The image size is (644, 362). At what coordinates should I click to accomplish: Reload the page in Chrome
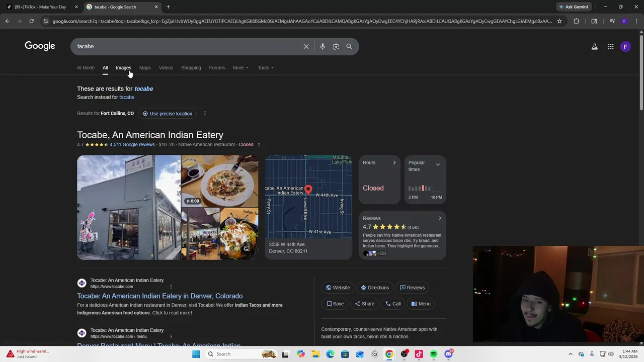pos(31,21)
